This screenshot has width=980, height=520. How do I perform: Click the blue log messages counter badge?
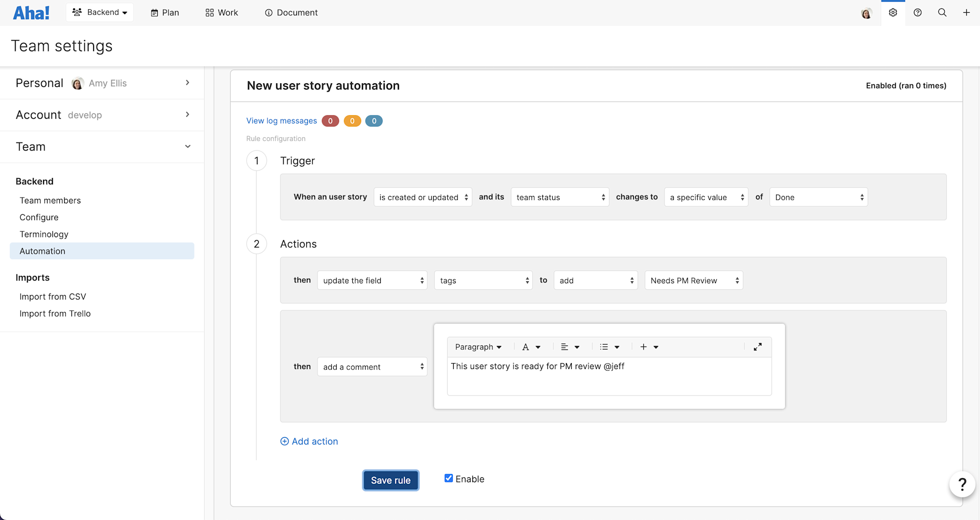[374, 121]
